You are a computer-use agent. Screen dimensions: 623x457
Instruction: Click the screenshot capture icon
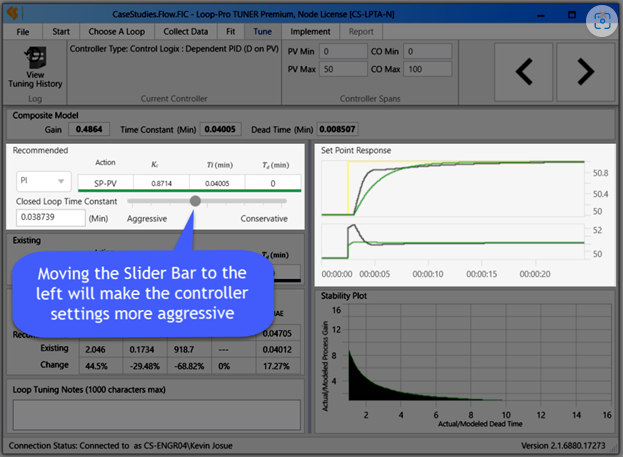pos(602,21)
